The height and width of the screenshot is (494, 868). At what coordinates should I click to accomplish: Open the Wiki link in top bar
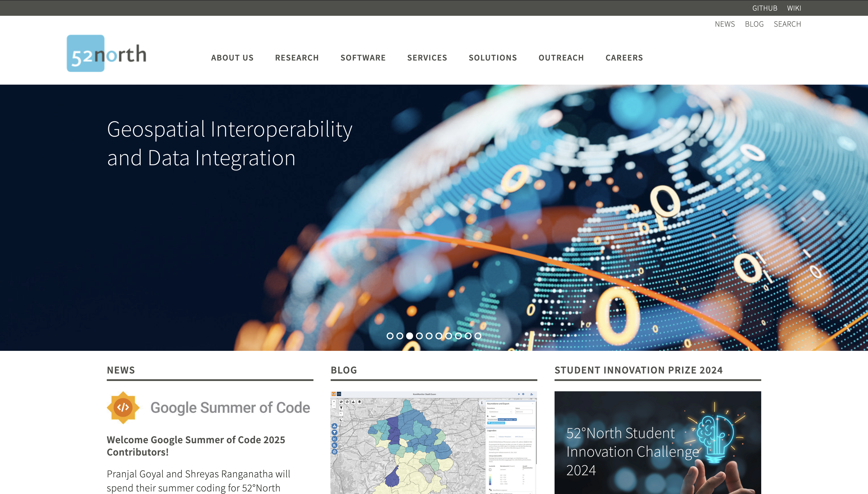pyautogui.click(x=794, y=8)
